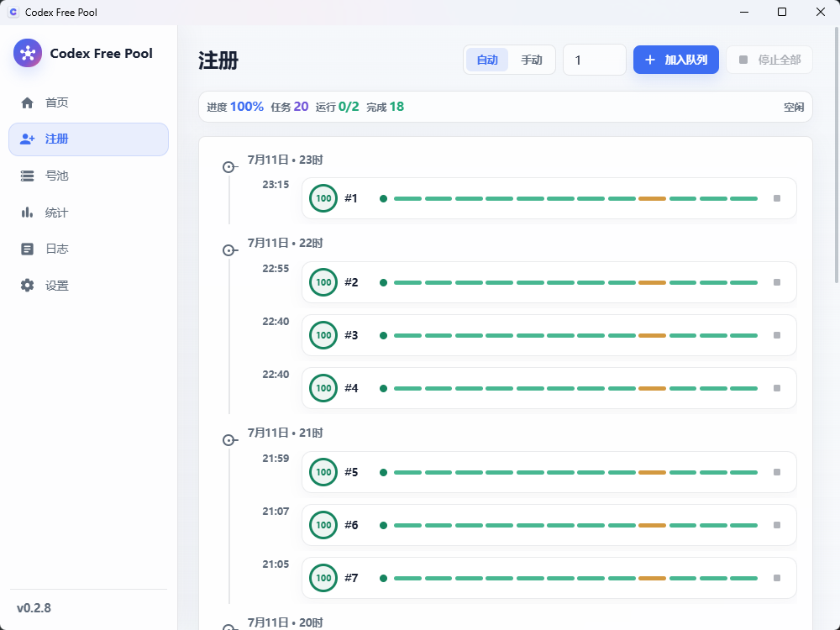Click the green status dot of task #3
The image size is (840, 630).
[383, 335]
